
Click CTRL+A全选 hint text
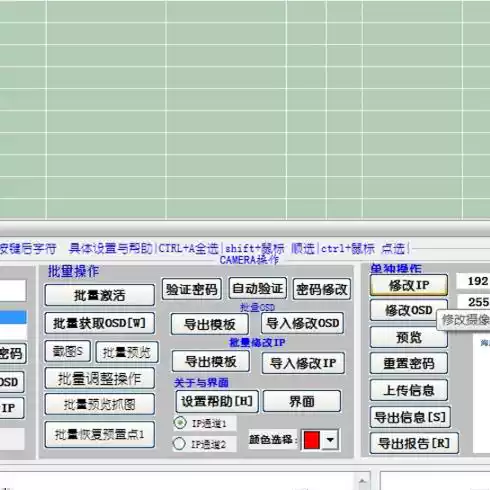(188, 248)
